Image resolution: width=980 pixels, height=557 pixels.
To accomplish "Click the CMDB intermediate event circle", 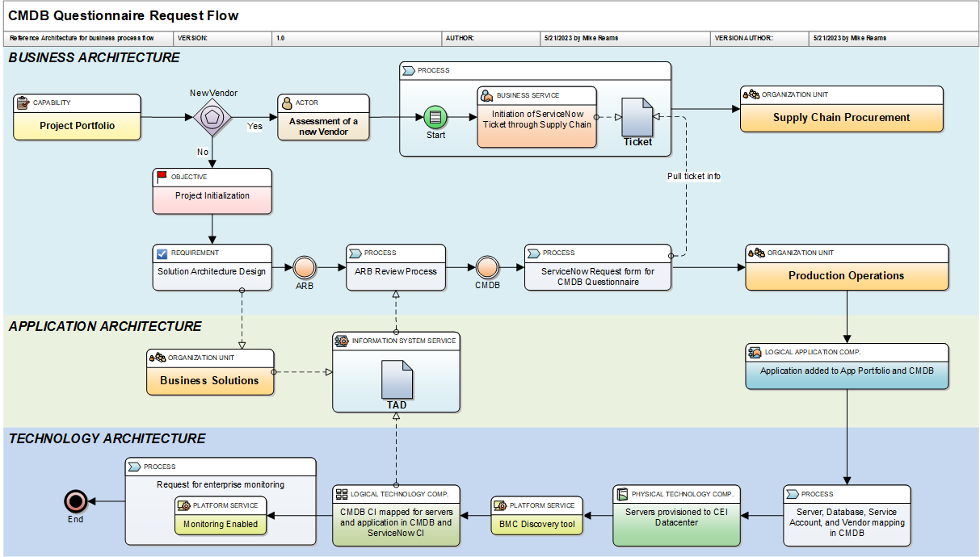I will 487,267.
